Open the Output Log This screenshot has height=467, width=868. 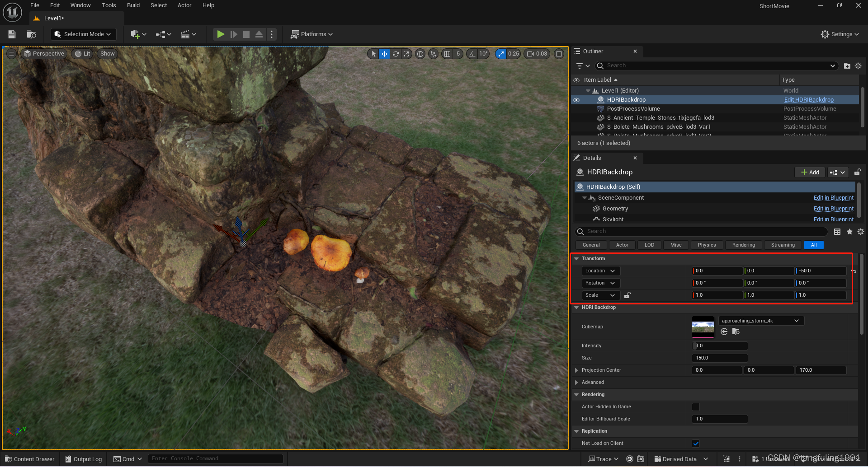point(84,459)
